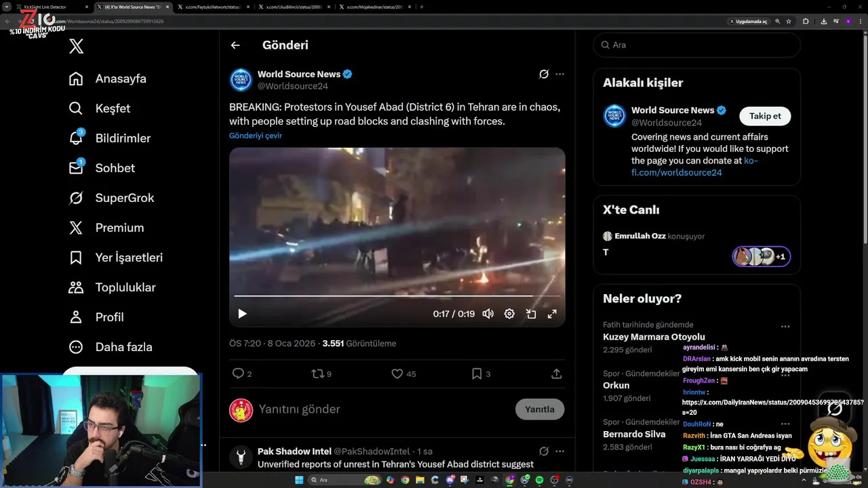Viewport: 868px width, 488px height.
Task: Open Orkun trending topic
Action: [x=616, y=386]
